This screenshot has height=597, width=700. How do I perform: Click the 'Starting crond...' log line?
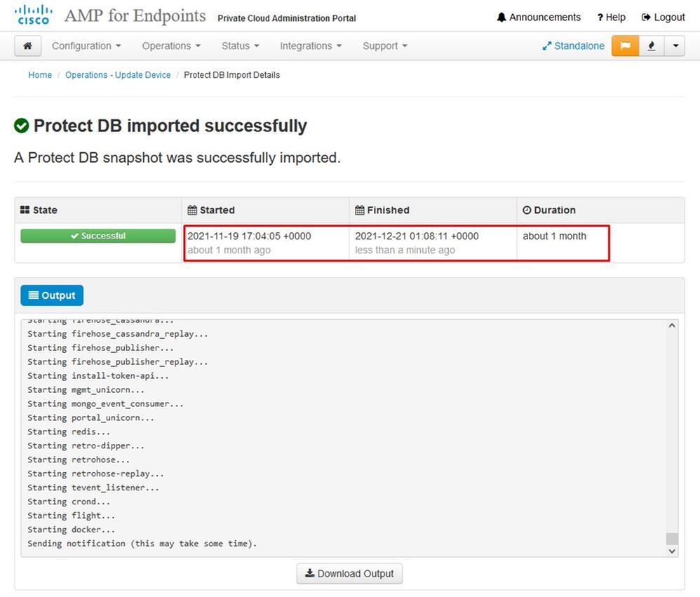click(x=69, y=502)
